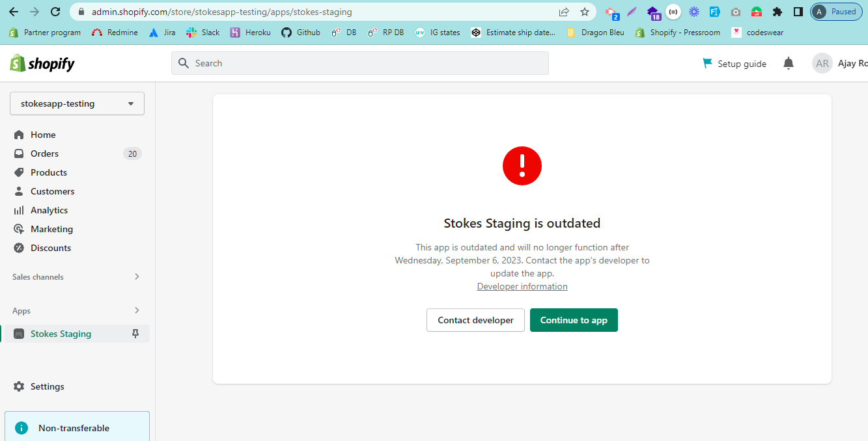Open the curly braces extension icon
The image size is (868, 441).
pyautogui.click(x=673, y=12)
